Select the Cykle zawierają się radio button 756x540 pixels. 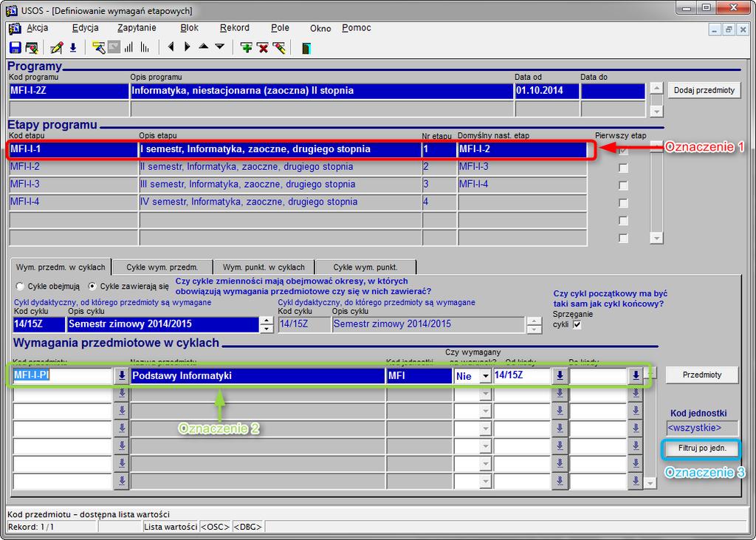pyautogui.click(x=92, y=286)
